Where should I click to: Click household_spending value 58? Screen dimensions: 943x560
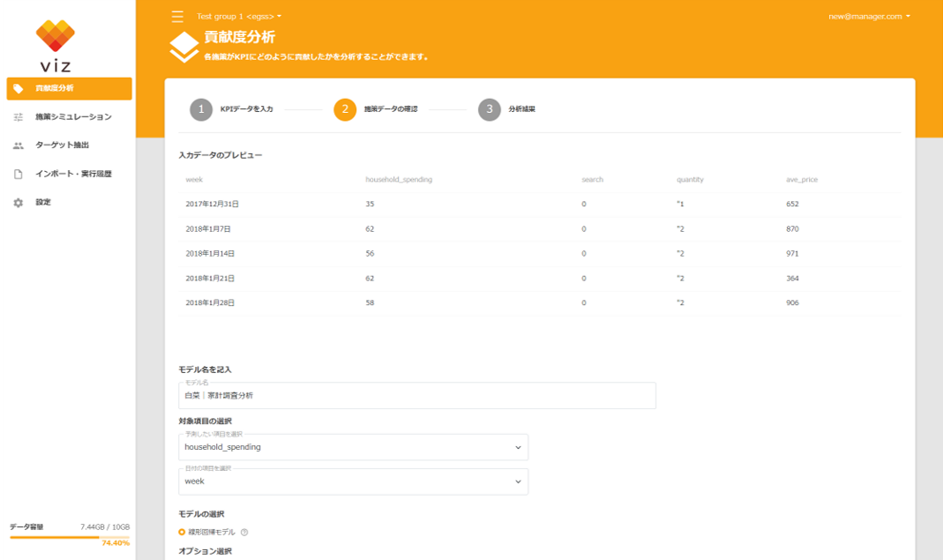pos(370,303)
